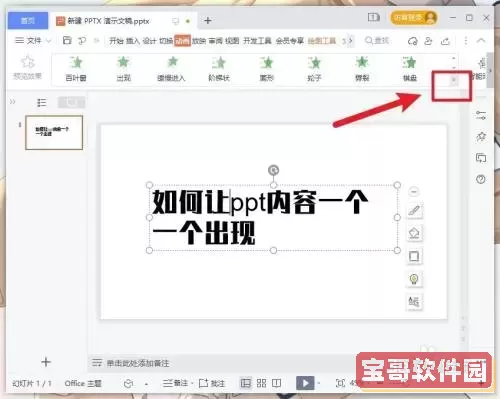Open the help question mark icon
This screenshot has height=399, width=500.
(x=481, y=179)
